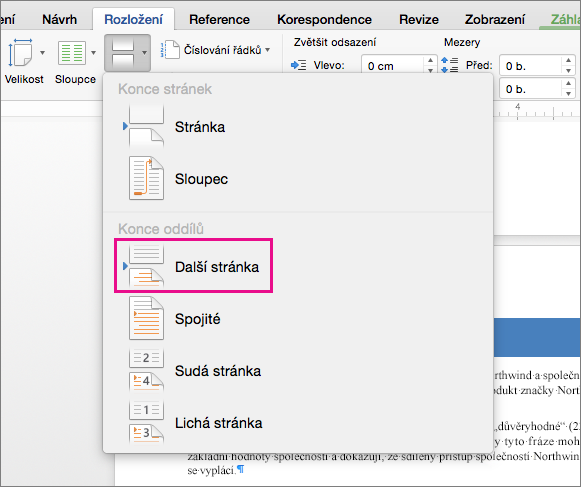Increase the Před spacing value
Viewport: 581px width, 487px height.
568,60
